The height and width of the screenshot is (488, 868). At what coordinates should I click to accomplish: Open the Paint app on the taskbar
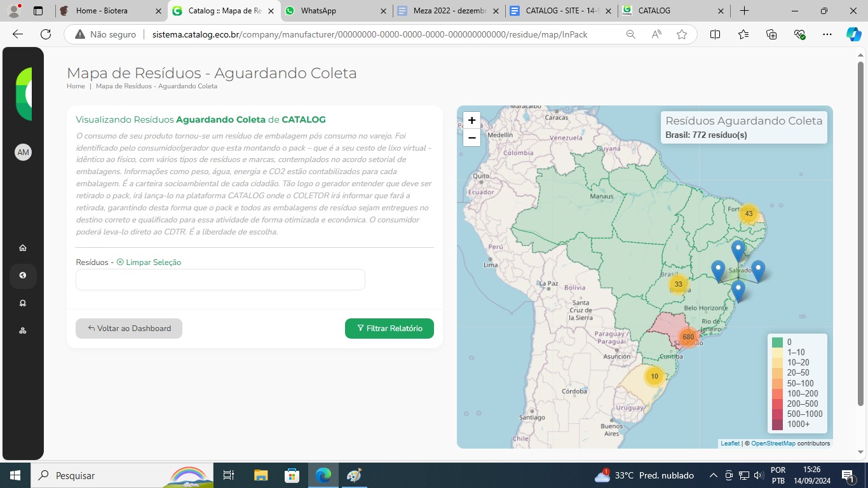[x=354, y=475]
